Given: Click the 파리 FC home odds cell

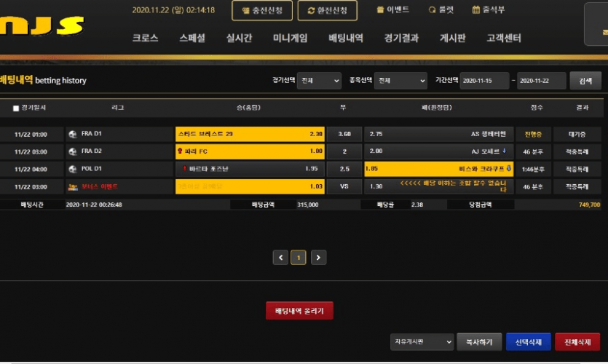Looking at the screenshot, I should click(x=250, y=151).
